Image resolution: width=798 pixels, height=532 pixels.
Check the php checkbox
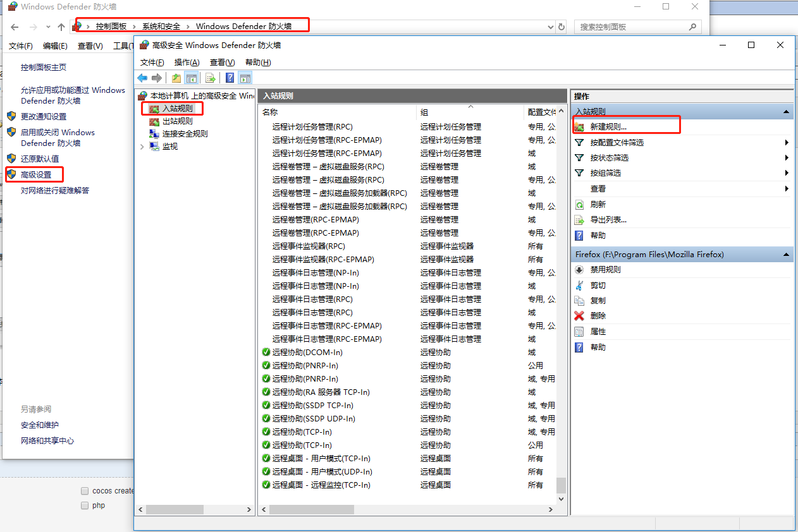tap(85, 505)
